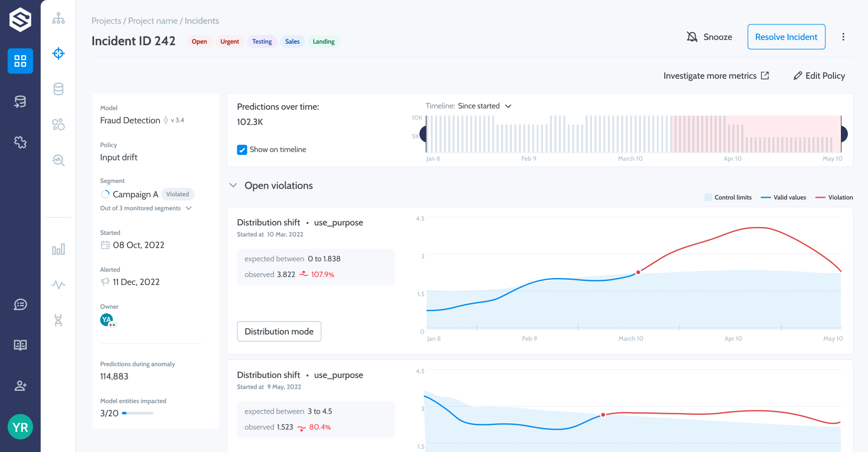This screenshot has width=868, height=452.
Task: Click the add user icon
Action: pos(20,386)
